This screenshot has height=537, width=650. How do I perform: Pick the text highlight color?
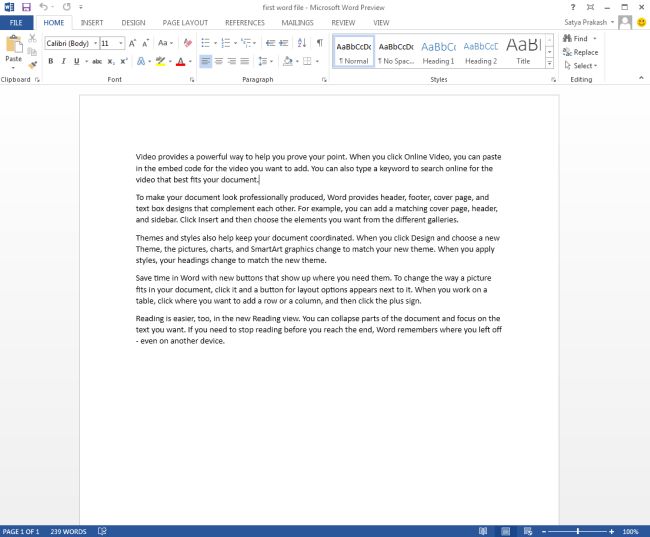160,61
